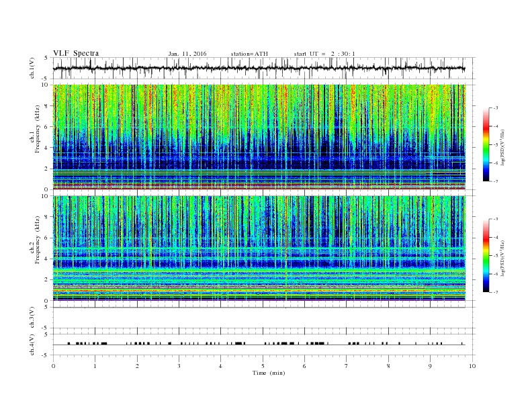
Task: Click the "6" time axis tick label
Action: 304,366
